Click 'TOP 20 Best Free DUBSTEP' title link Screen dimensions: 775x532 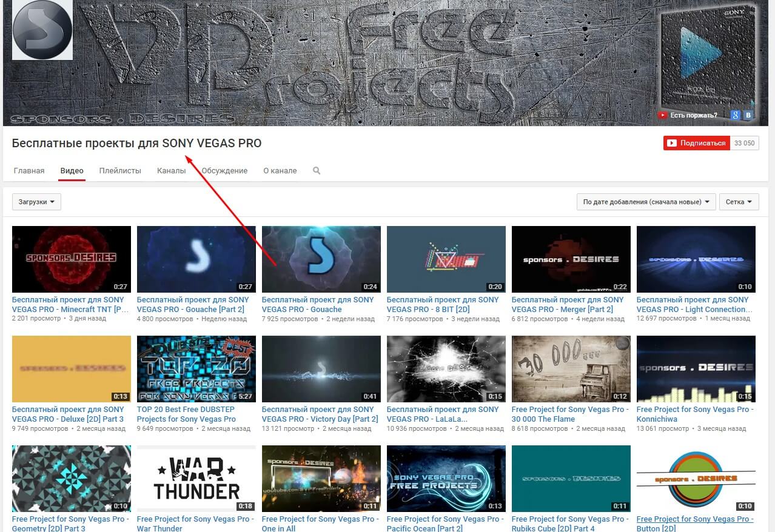coord(187,414)
